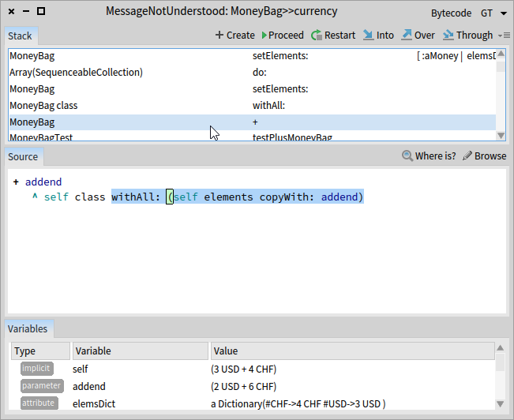Click the attribute type badge
Screen dimensions: 514x420
pos(39,403)
